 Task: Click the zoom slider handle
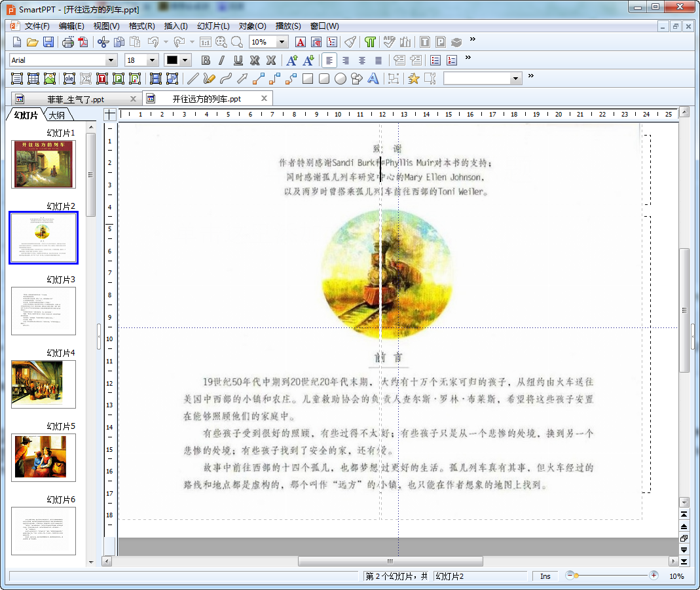pos(576,576)
